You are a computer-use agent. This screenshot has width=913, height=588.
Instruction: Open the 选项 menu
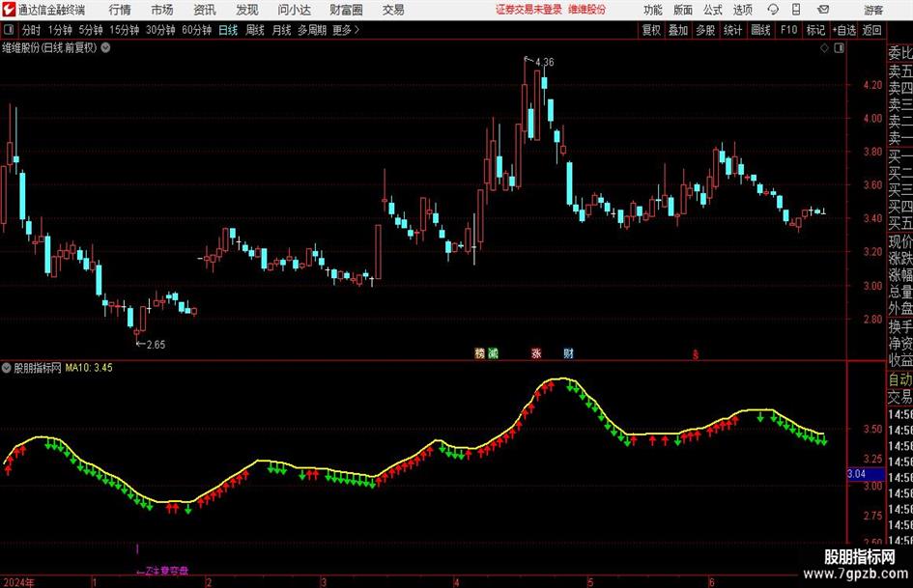pos(742,10)
